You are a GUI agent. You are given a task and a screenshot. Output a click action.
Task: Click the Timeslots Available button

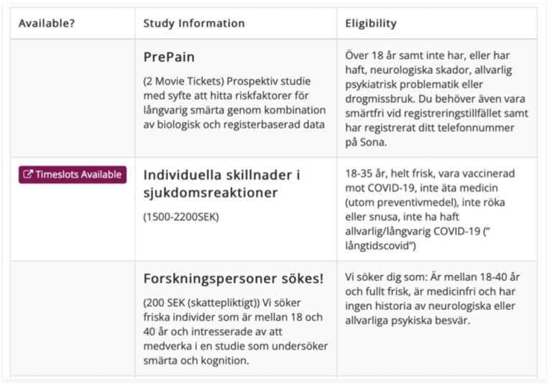tap(73, 174)
